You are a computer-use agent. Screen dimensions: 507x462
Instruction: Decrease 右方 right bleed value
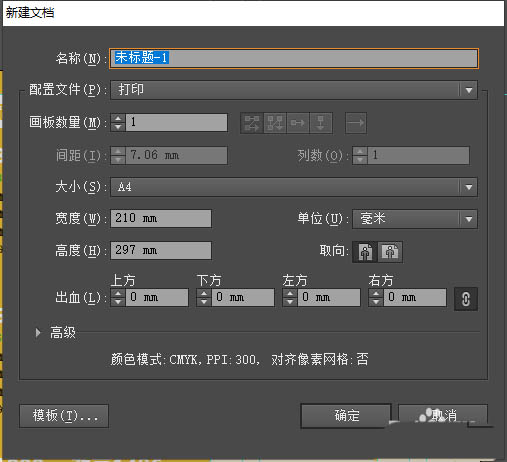(376, 302)
